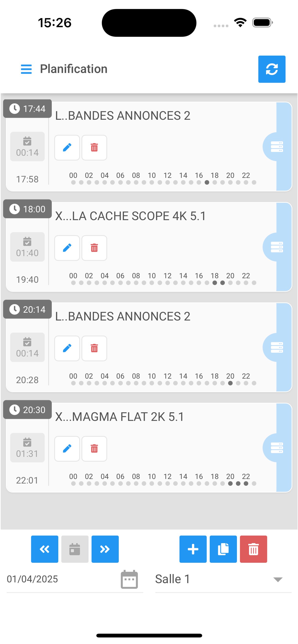Open the date picker calendar icon
This screenshot has width=298, height=644.
(x=129, y=579)
